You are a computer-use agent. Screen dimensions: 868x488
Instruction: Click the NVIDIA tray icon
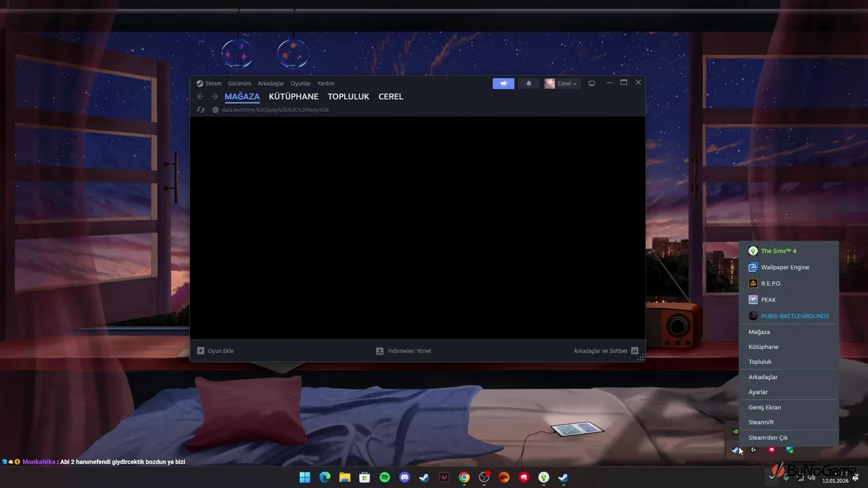(735, 431)
